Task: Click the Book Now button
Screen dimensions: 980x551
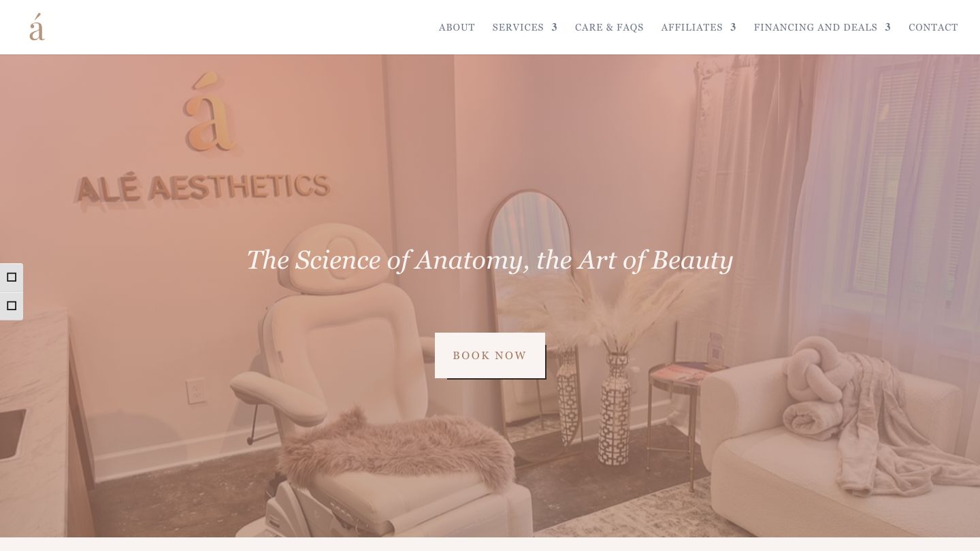Action: (490, 355)
